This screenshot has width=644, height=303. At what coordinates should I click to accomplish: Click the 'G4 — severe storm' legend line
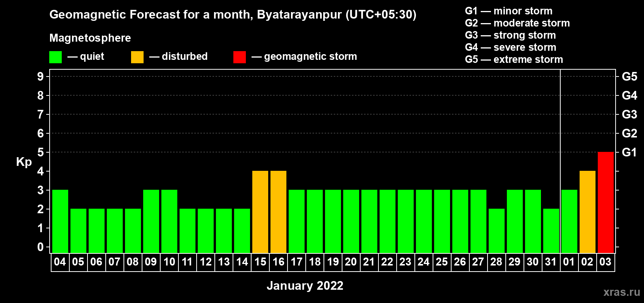(511, 47)
